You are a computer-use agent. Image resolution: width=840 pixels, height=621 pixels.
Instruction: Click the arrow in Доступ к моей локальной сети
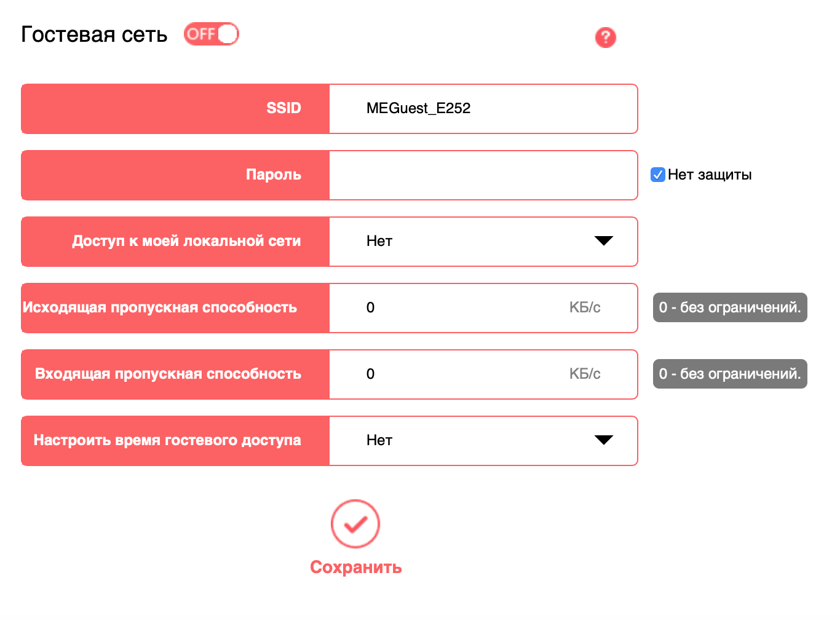(x=604, y=241)
